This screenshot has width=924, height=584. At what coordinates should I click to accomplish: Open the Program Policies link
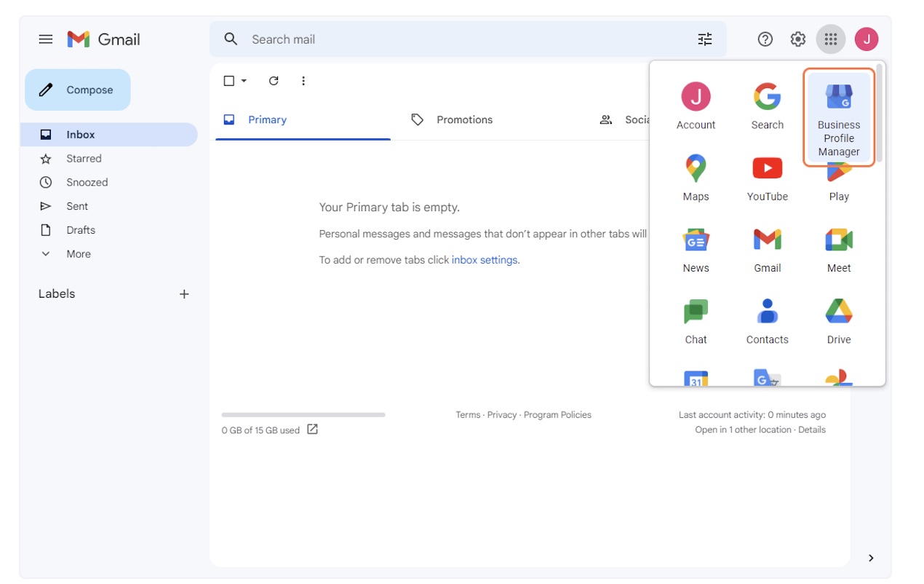(557, 415)
